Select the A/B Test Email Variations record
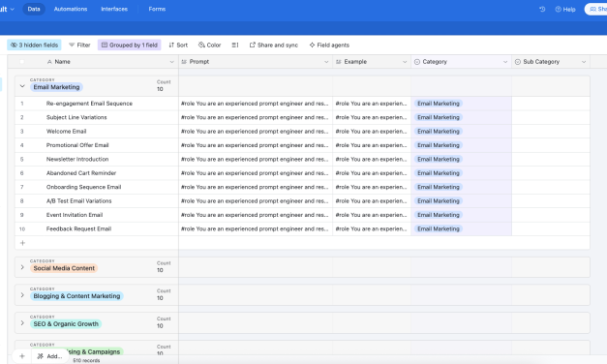 (78, 201)
